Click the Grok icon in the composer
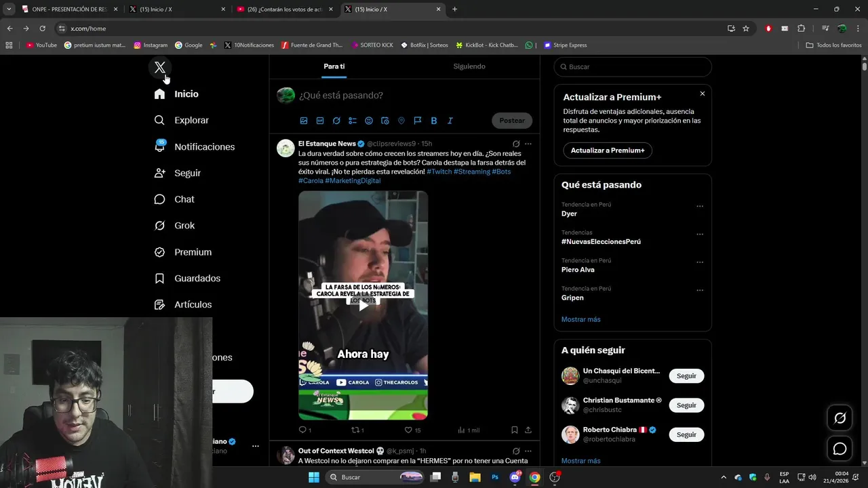The height and width of the screenshot is (488, 868). [x=336, y=121]
